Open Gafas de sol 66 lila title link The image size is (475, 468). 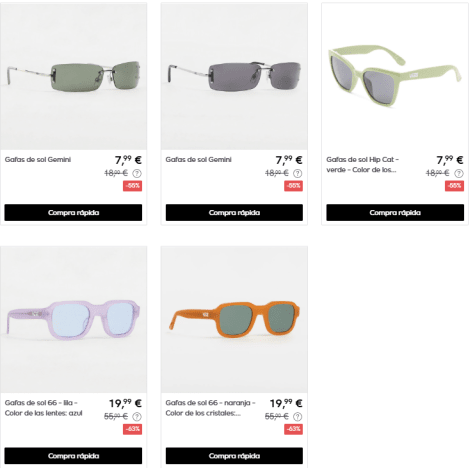[x=44, y=408]
